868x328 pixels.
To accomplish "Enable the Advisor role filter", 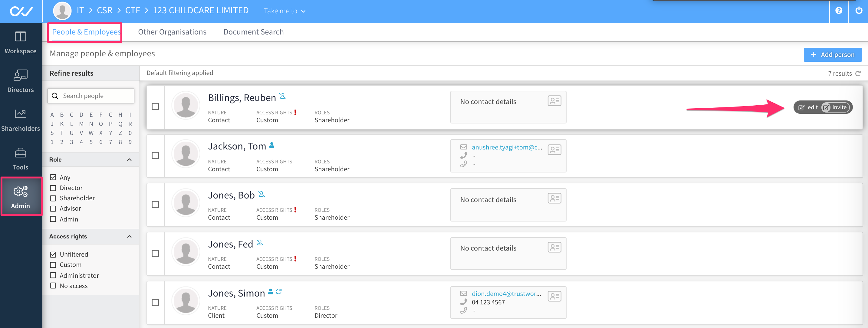I will point(53,209).
